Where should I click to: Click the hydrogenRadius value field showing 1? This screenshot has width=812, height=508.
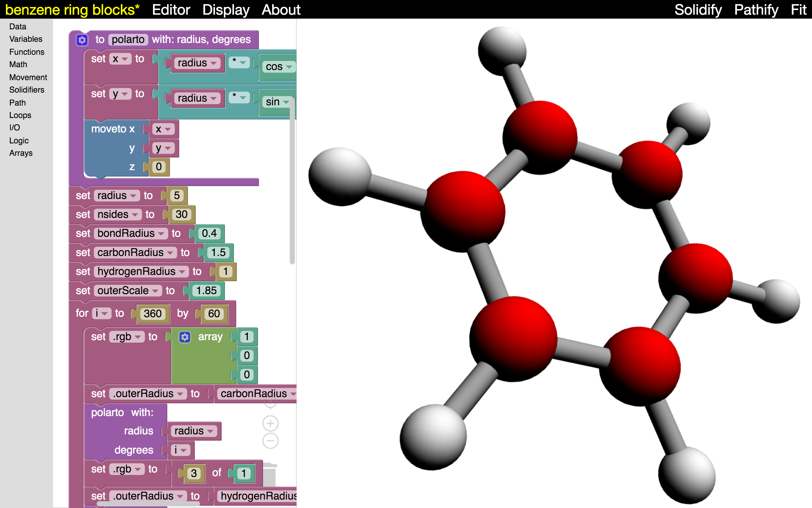tap(226, 271)
